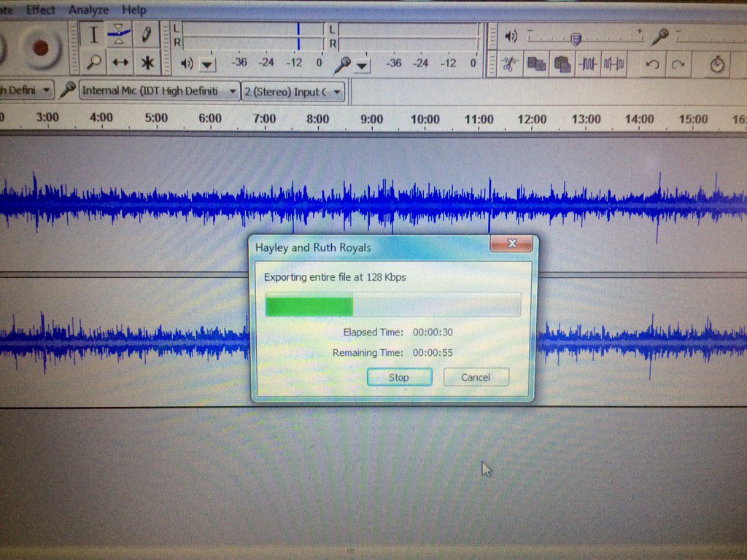Open the Internal Mic input device dropdown
This screenshot has width=747, height=560.
(x=159, y=90)
